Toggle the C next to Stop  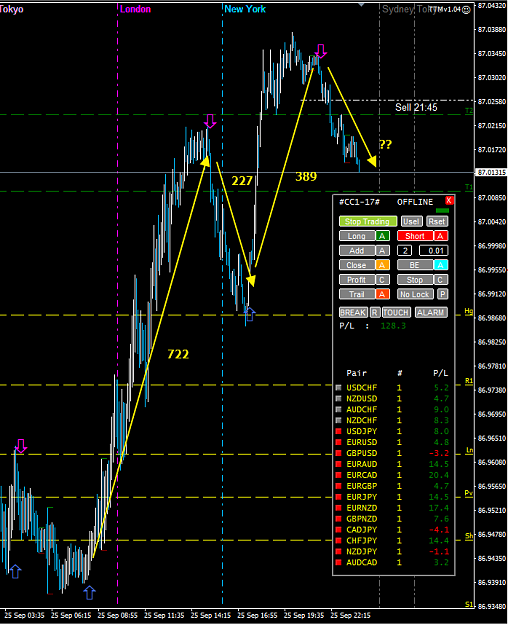[441, 280]
